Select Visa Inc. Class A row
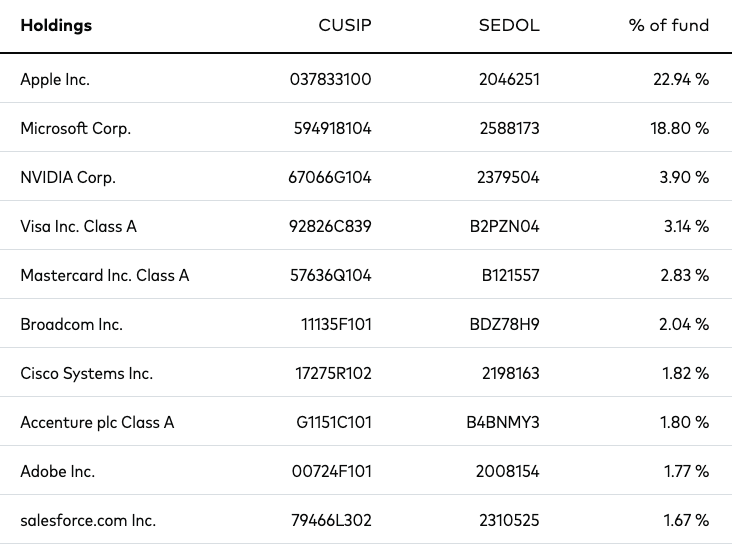732x551 pixels. [x=366, y=226]
